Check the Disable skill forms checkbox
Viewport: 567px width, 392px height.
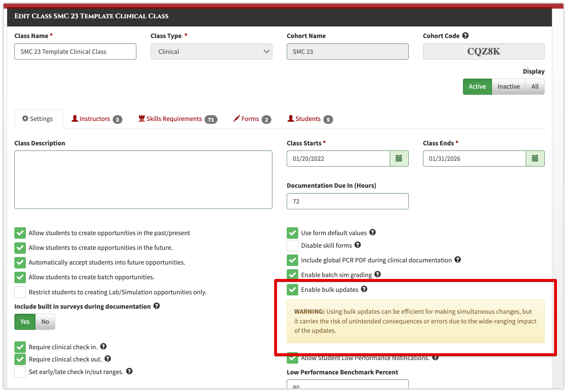click(292, 246)
